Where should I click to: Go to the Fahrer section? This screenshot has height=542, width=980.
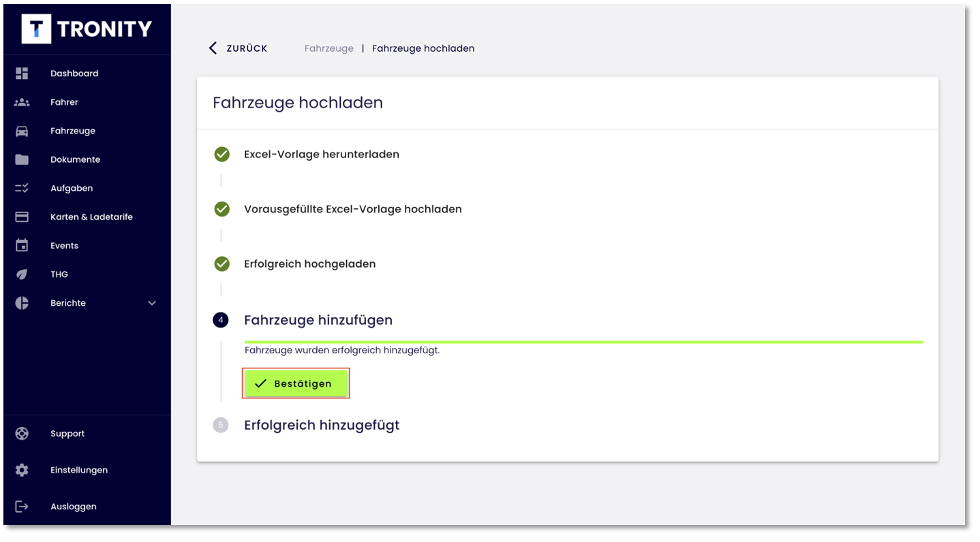pyautogui.click(x=64, y=102)
